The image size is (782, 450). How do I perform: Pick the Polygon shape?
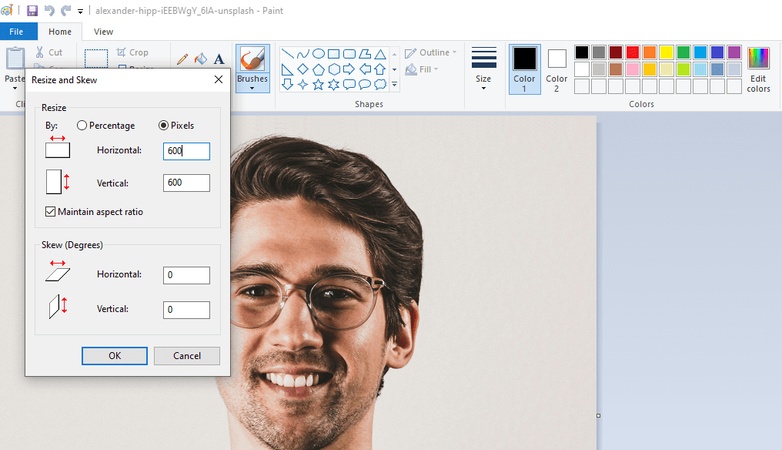pos(365,54)
